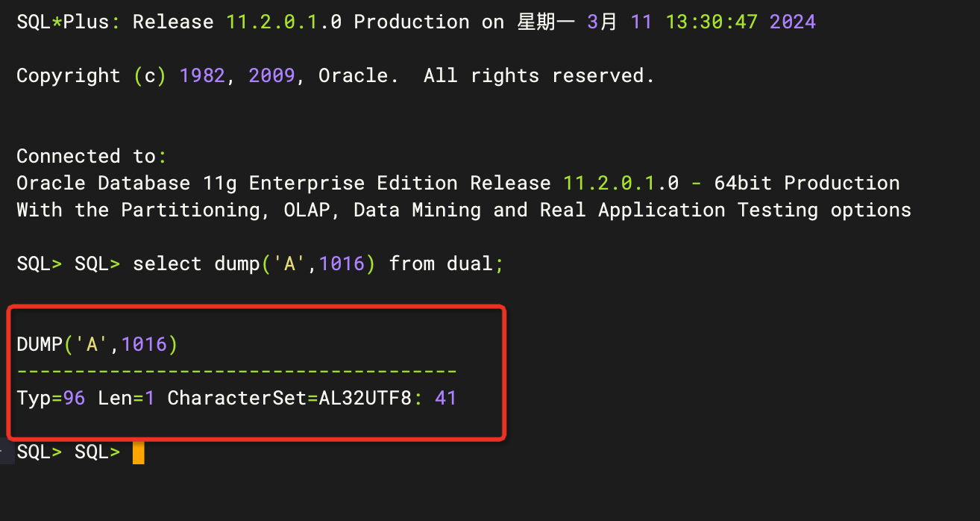
Task: Click the CharacterSet=AL32UTF8 text
Action: click(289, 398)
